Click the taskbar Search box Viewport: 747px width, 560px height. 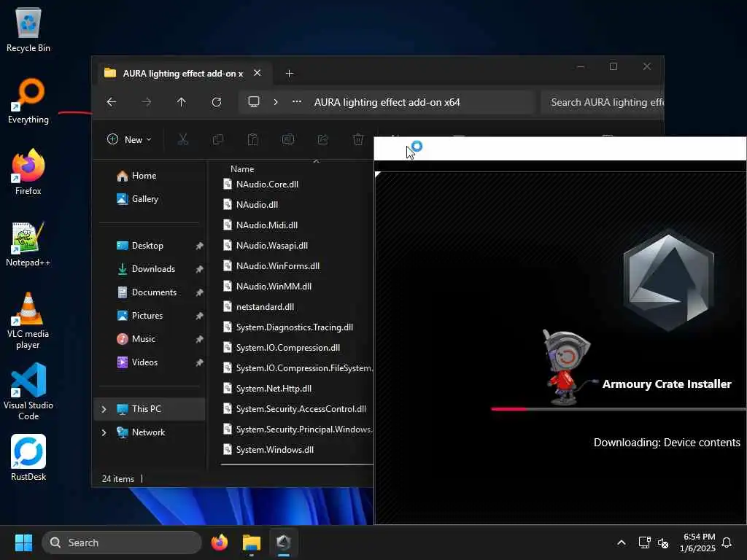coord(122,542)
